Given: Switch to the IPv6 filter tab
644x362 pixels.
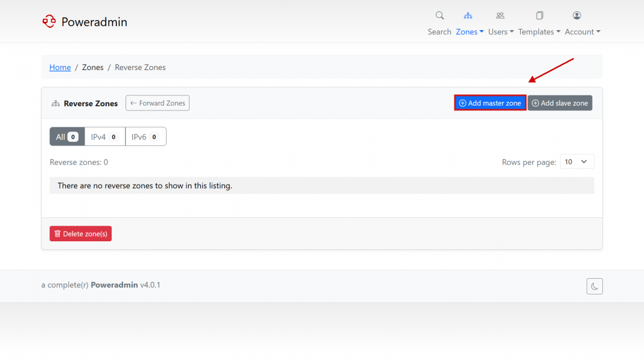Looking at the screenshot, I should point(145,137).
